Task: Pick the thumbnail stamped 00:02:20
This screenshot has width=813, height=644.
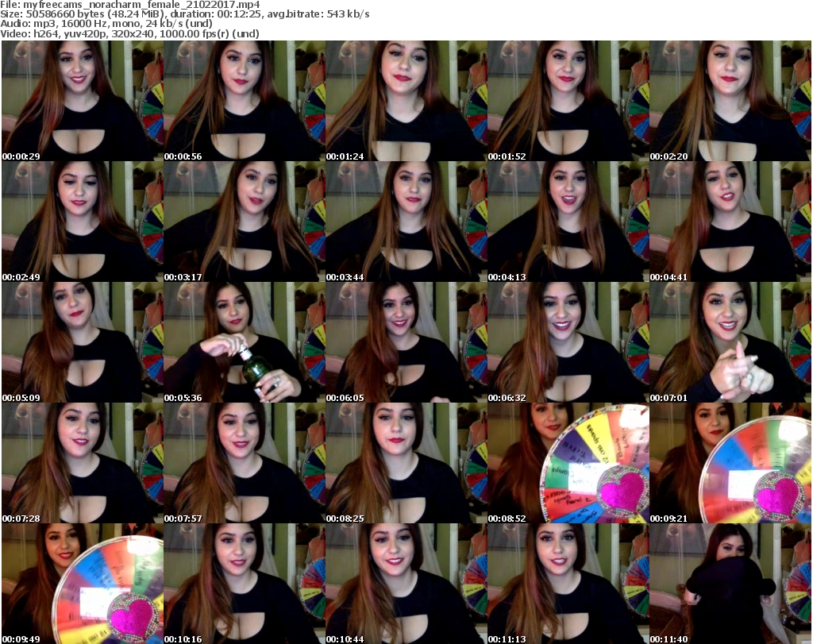Action: pyautogui.click(x=730, y=101)
